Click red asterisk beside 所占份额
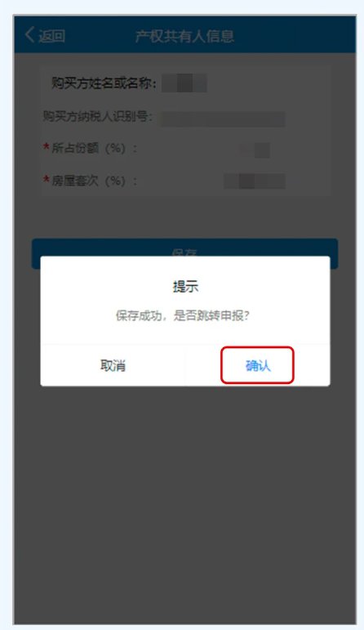The height and width of the screenshot is (630, 364). click(x=47, y=147)
